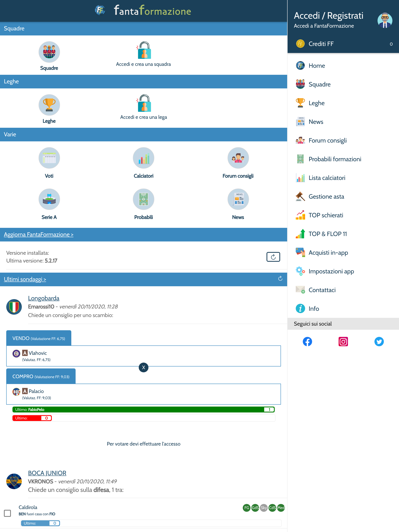Select Gestione asta in side menu
Viewport: 399px width, 532px height.
(x=326, y=196)
